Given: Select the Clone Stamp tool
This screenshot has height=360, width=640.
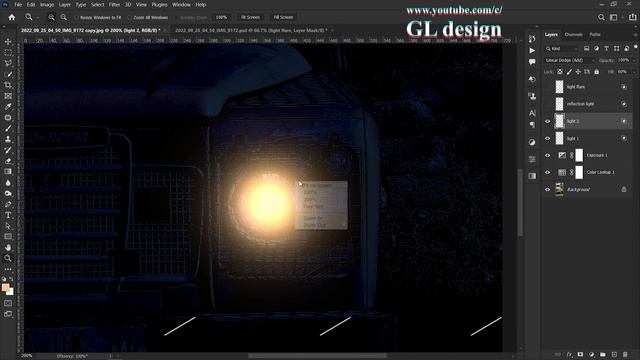Looking at the screenshot, I should pos(8,139).
